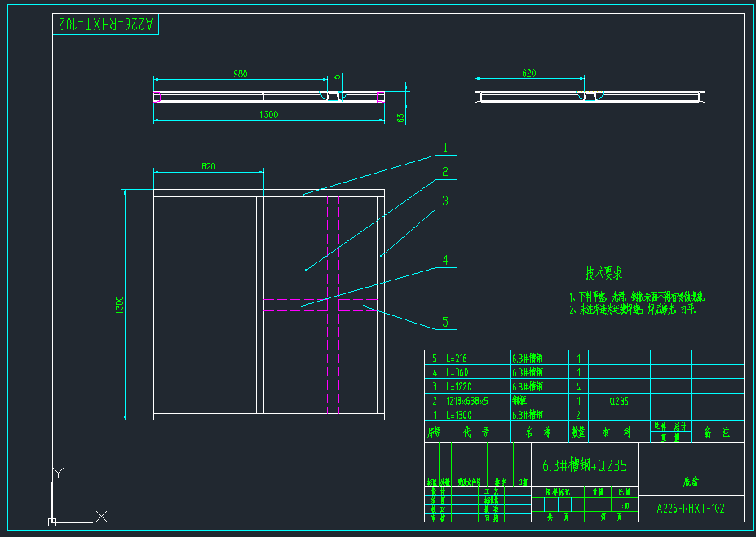Select the 63 height dimension text
Image resolution: width=756 pixels, height=537 pixels.
(400, 117)
